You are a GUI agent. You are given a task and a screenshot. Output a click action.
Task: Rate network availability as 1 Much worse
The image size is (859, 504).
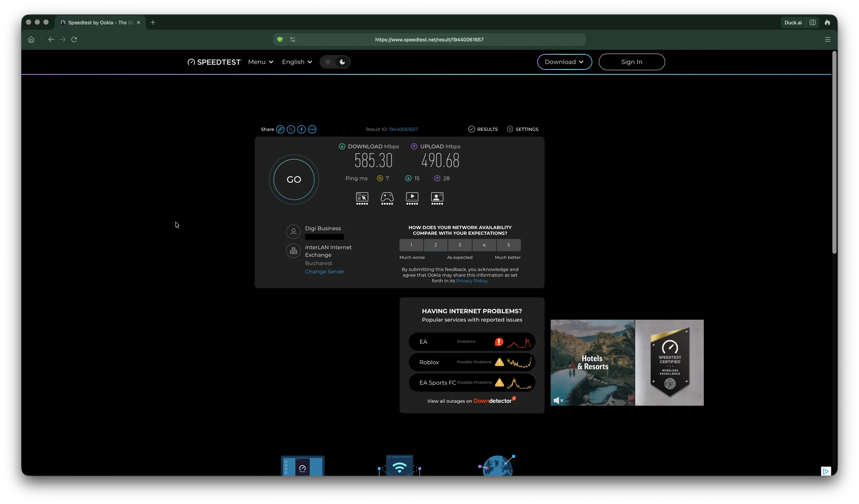pos(411,245)
